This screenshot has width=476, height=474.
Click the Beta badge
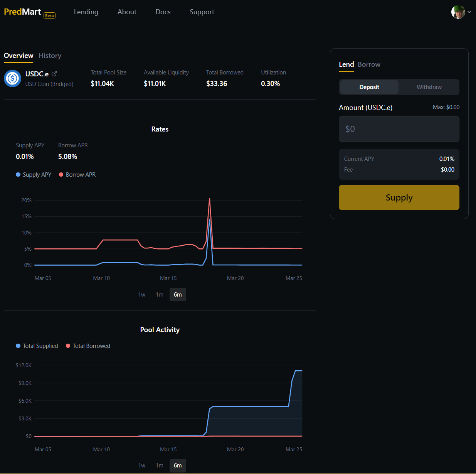[49, 15]
